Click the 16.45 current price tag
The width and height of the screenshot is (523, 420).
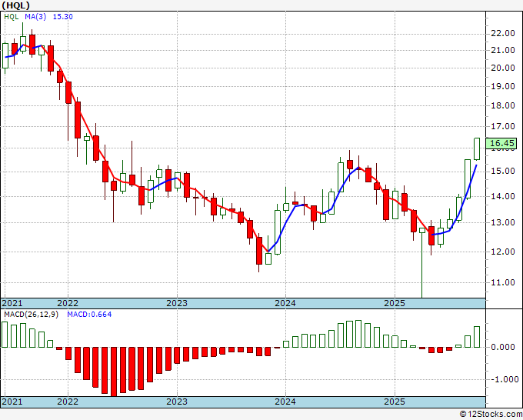pyautogui.click(x=501, y=143)
